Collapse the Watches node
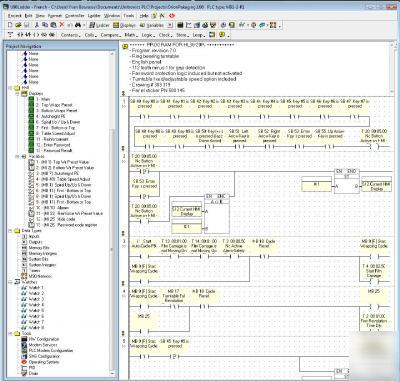 pyautogui.click(x=11, y=282)
